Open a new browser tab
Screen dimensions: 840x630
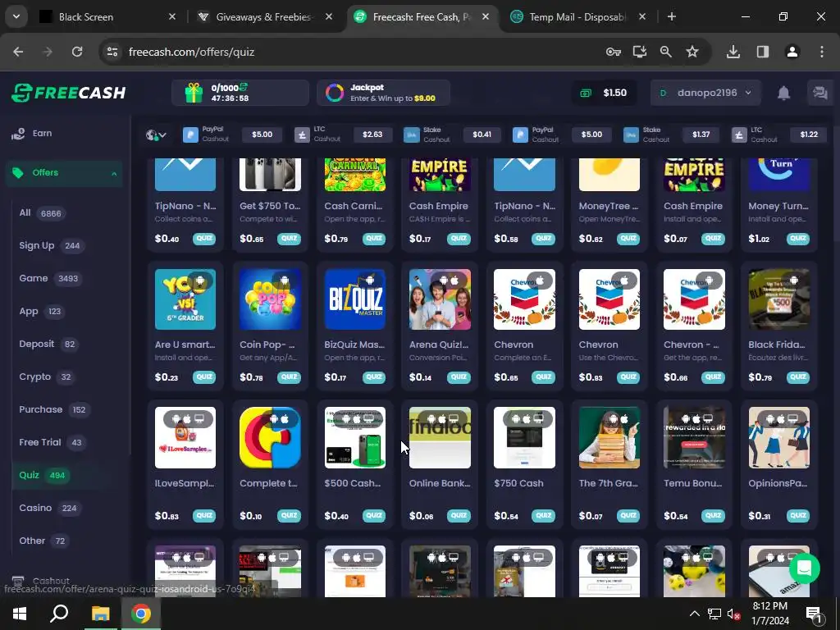[x=671, y=17]
